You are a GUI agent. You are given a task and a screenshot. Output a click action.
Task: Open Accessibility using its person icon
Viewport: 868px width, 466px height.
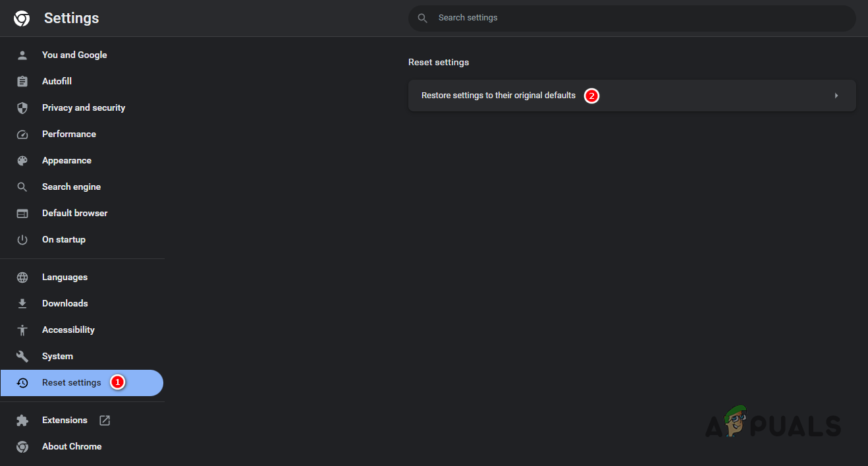[x=22, y=330]
